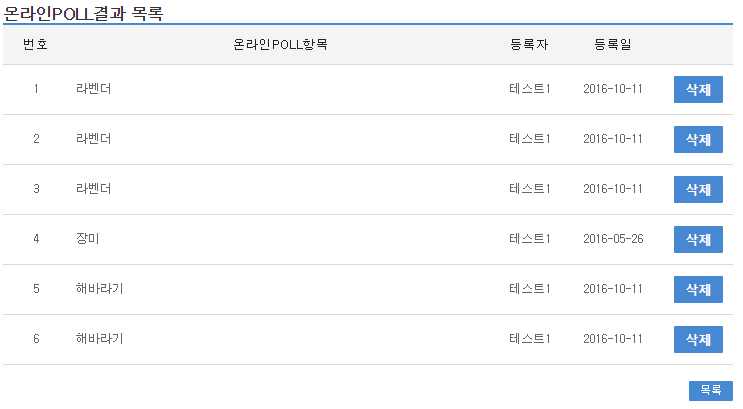
Task: Select the 라벤더 entry in row 3
Action: coord(93,189)
